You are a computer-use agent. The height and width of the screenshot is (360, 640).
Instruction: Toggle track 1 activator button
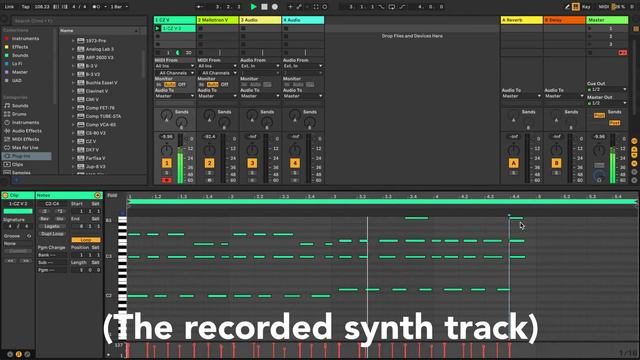click(167, 163)
